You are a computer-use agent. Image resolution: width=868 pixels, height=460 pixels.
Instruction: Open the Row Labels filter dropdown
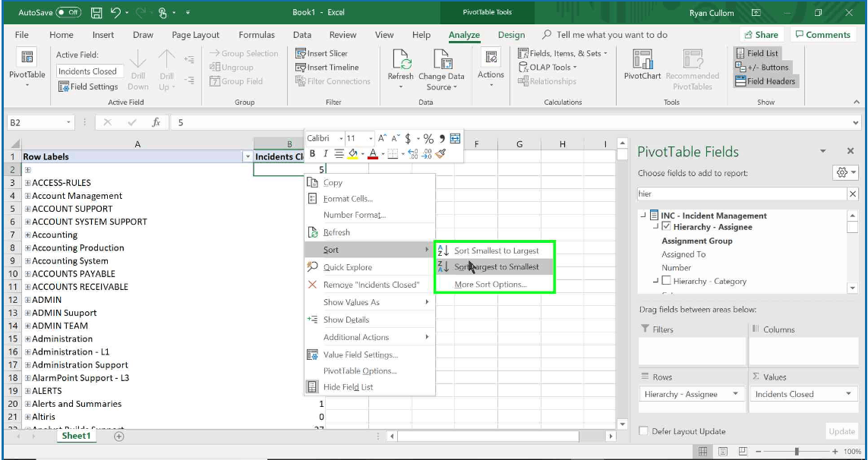248,157
